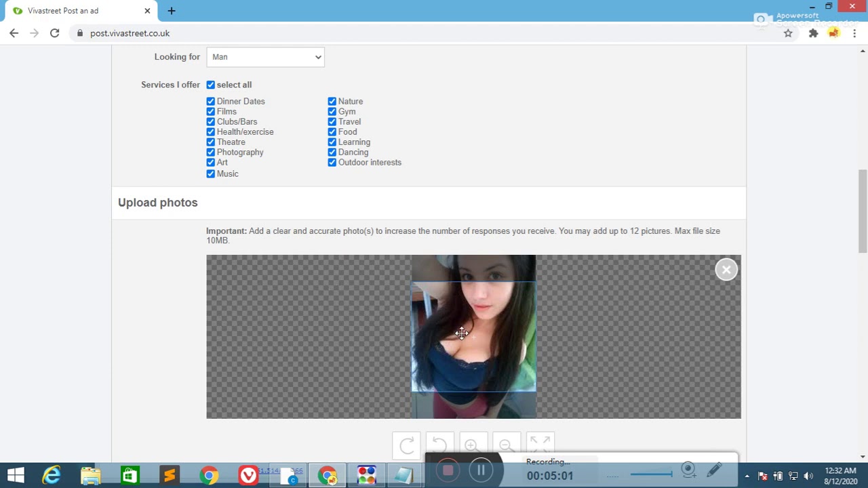Open the Windows Store taskbar icon
This screenshot has width=868, height=488.
(130, 476)
